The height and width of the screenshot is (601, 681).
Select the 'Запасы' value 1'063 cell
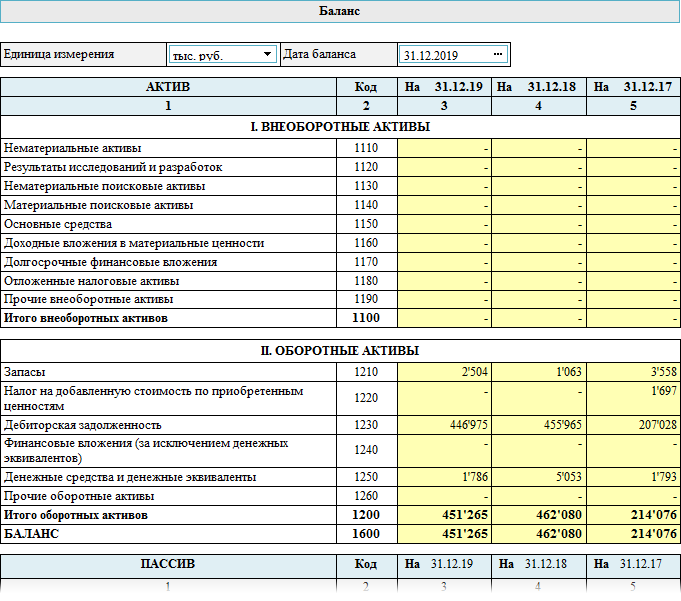pyautogui.click(x=539, y=372)
